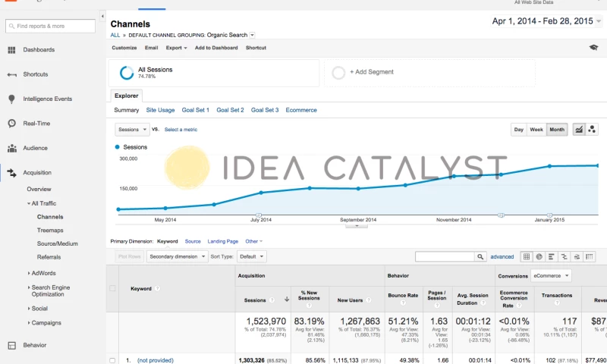The height and width of the screenshot is (364, 607).
Task: Open the Export dropdown menu
Action: tap(176, 48)
